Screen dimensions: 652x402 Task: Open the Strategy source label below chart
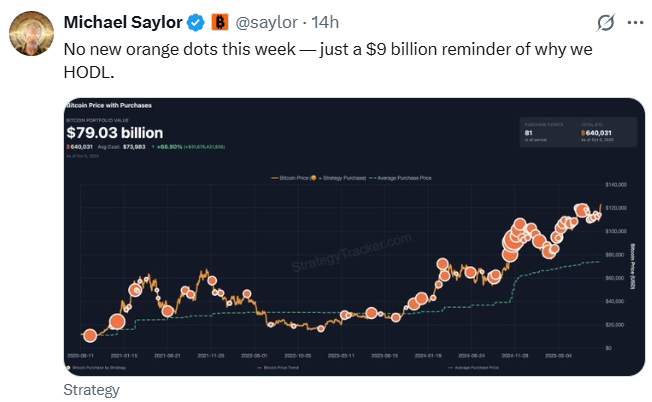click(91, 390)
